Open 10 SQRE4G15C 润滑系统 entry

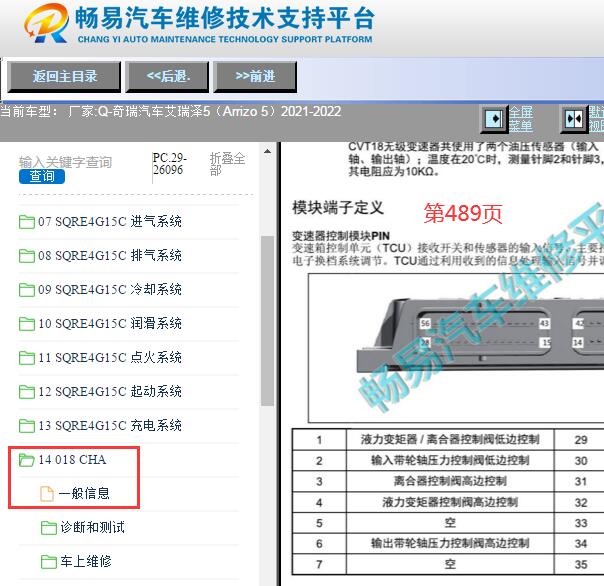(x=110, y=323)
